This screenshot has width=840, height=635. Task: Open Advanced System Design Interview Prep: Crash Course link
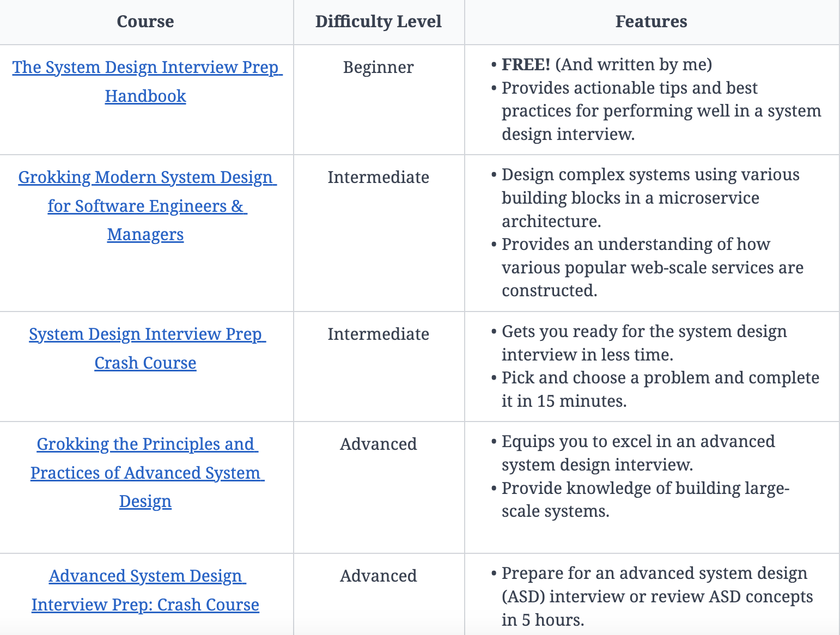(x=147, y=576)
